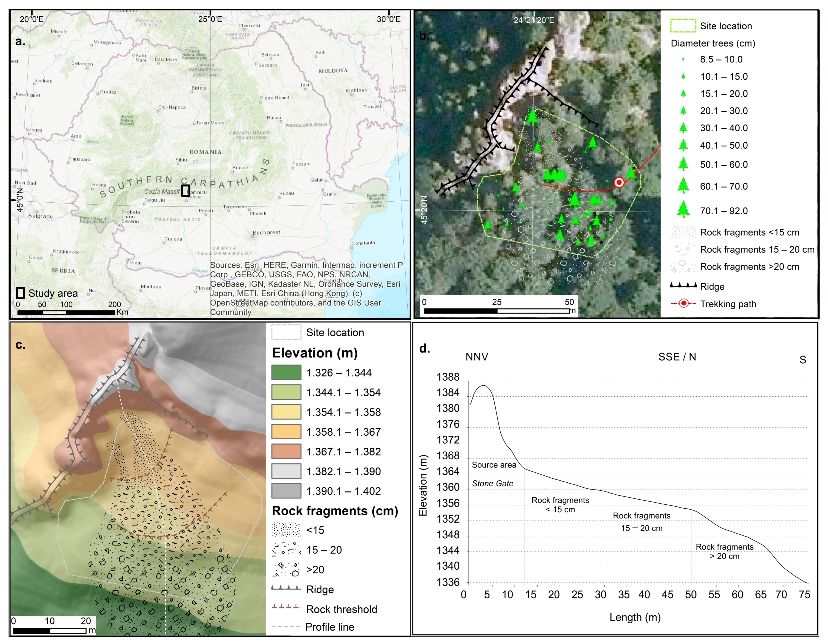828x644 pixels.
Task: Click the 1.390.1 – 1.402 gray elevation swatch
Action: 286,491
